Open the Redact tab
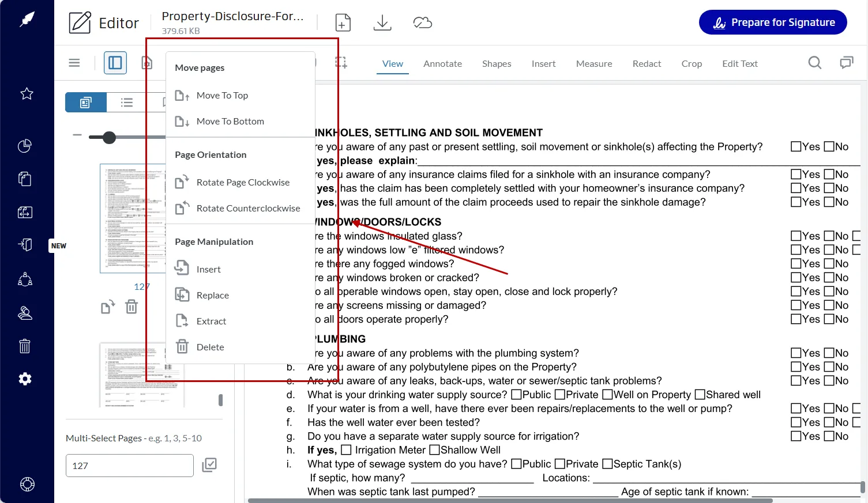 647,64
